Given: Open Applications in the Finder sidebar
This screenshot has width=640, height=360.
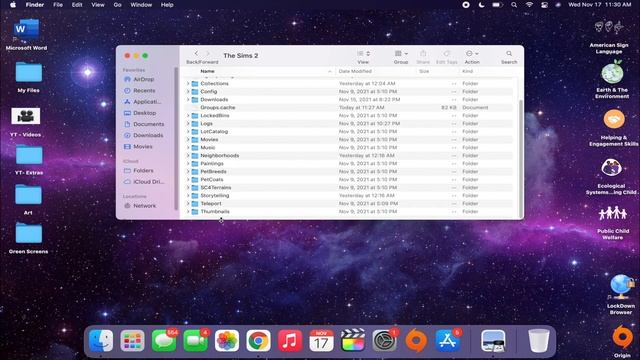Looking at the screenshot, I should tap(142, 102).
